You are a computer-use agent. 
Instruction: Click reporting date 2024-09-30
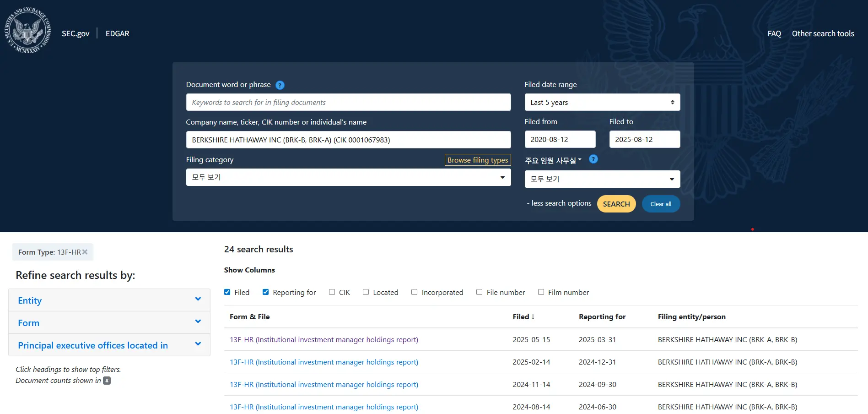598,385
